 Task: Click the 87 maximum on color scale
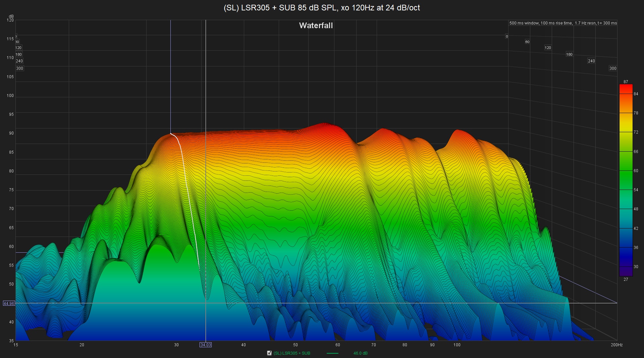click(x=626, y=82)
